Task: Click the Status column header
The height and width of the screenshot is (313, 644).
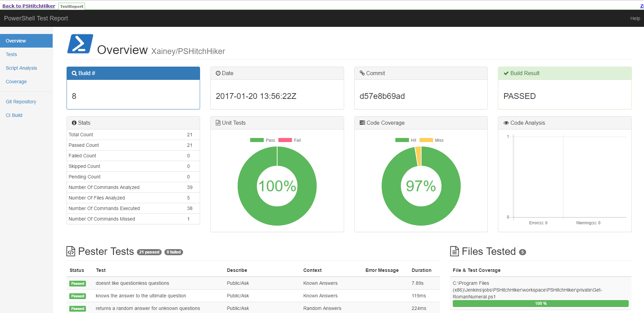Action: click(77, 270)
